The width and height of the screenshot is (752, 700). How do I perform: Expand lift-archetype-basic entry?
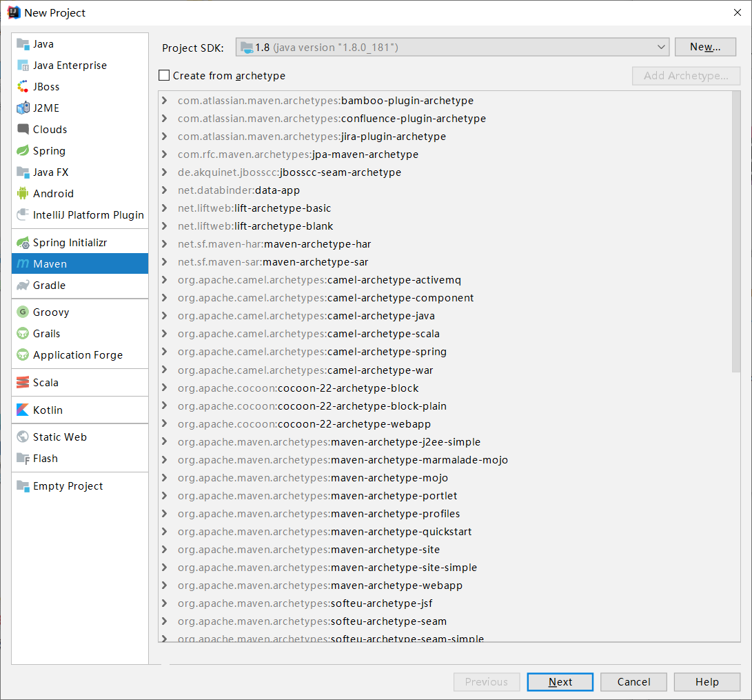(165, 208)
